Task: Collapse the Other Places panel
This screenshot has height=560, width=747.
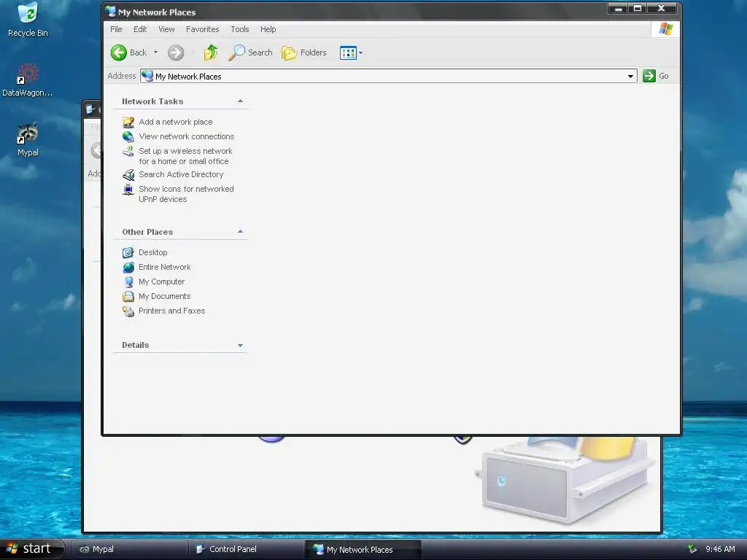Action: click(x=240, y=231)
